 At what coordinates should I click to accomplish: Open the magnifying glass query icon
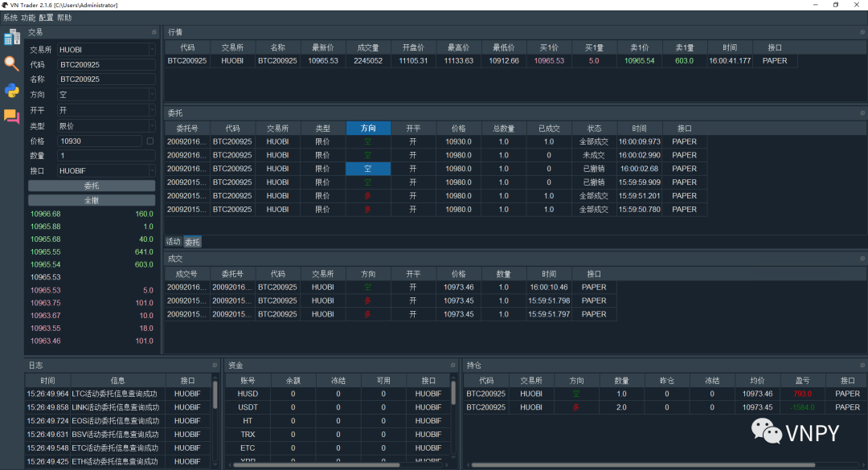[x=11, y=63]
